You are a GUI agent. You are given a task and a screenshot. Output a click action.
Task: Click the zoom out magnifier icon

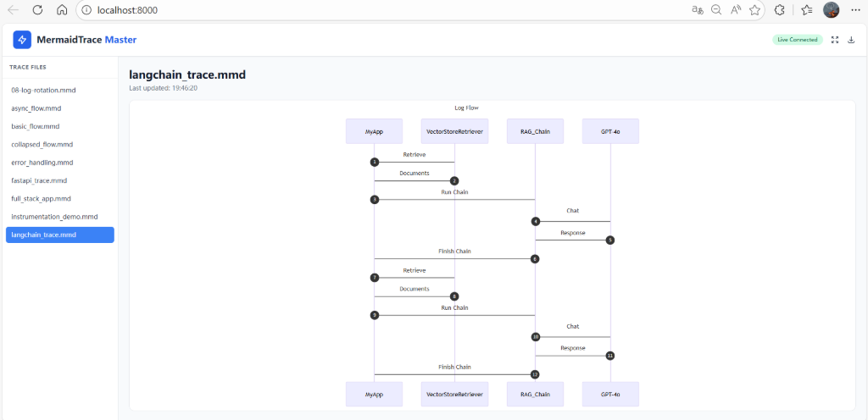[x=716, y=10]
